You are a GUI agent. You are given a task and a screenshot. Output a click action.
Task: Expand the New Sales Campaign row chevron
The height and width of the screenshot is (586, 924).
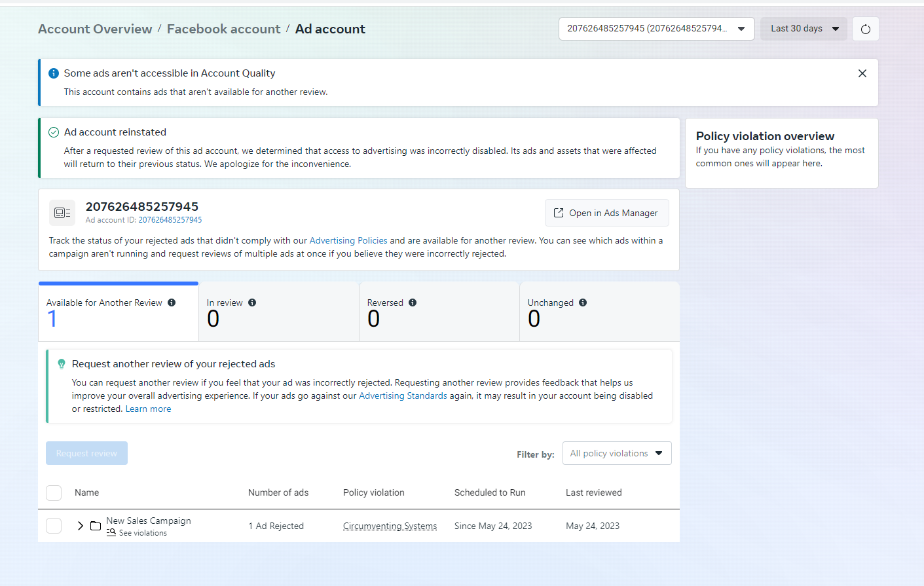click(x=80, y=526)
